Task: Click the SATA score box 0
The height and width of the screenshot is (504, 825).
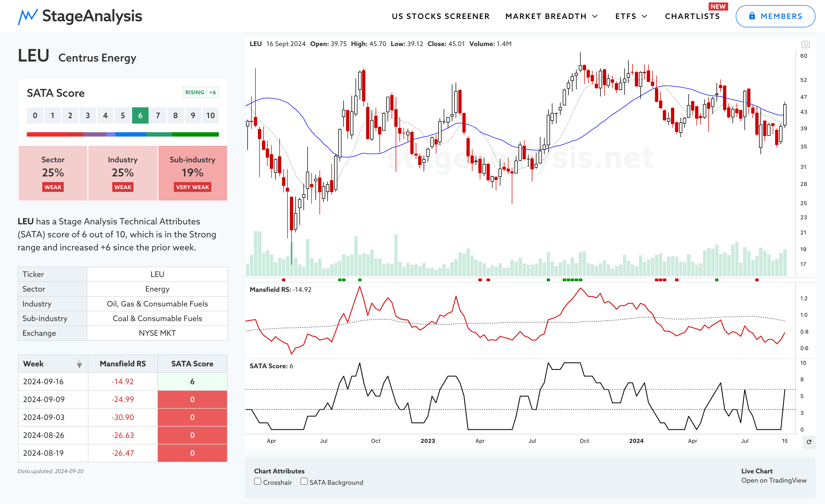Action: coord(35,115)
